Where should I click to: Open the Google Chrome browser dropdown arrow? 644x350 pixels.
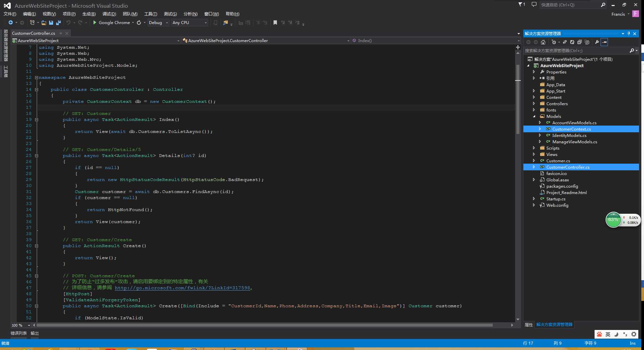pos(133,23)
